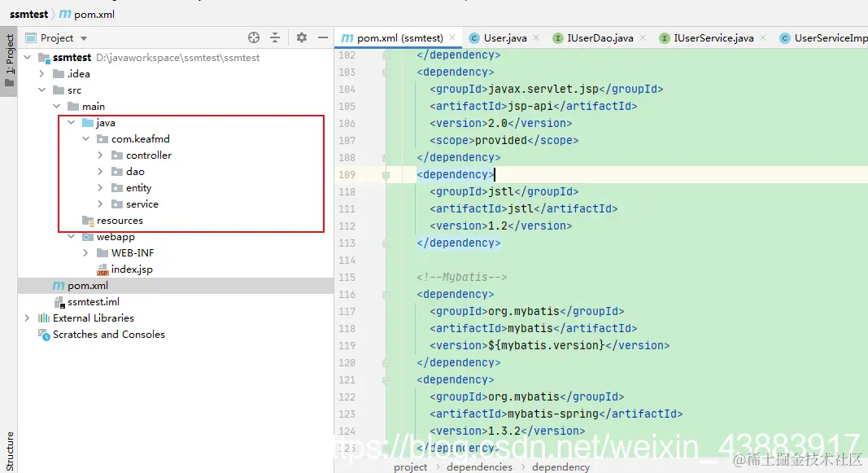Collapse the main folder arrow

point(56,106)
